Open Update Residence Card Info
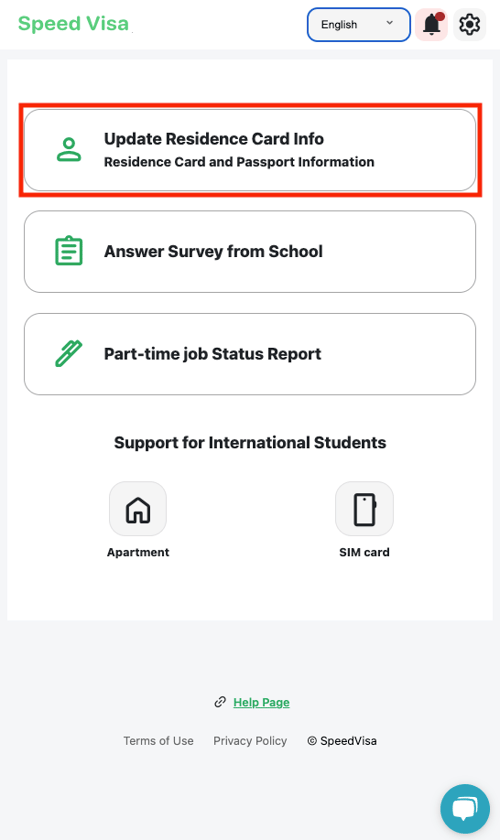The width and height of the screenshot is (500, 840). [x=250, y=150]
